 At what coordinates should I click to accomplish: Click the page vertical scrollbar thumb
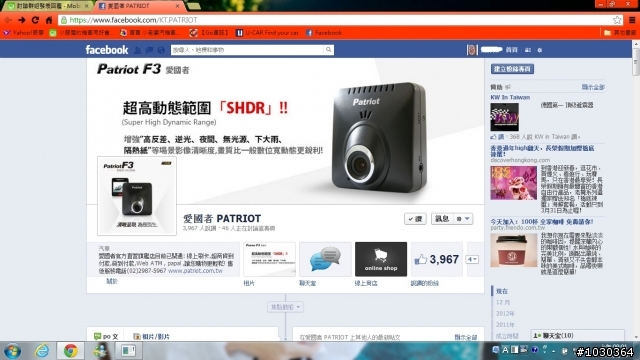click(636, 61)
